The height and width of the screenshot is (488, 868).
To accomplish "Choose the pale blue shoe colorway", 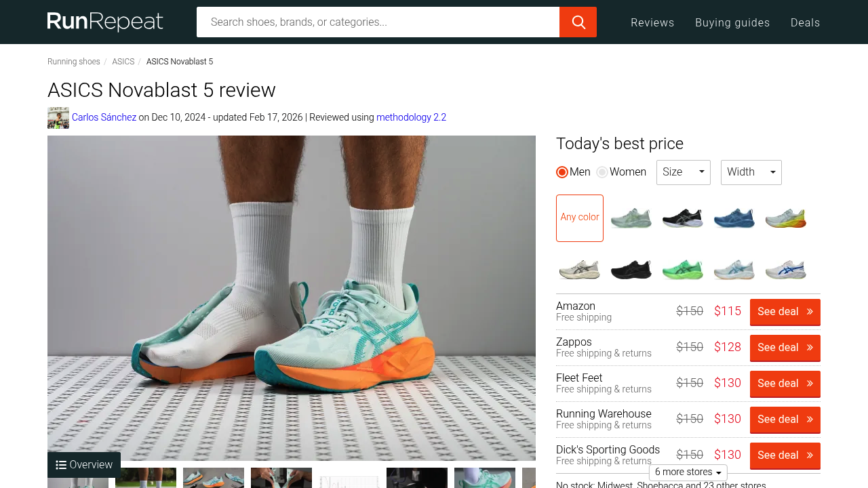I will click(734, 270).
